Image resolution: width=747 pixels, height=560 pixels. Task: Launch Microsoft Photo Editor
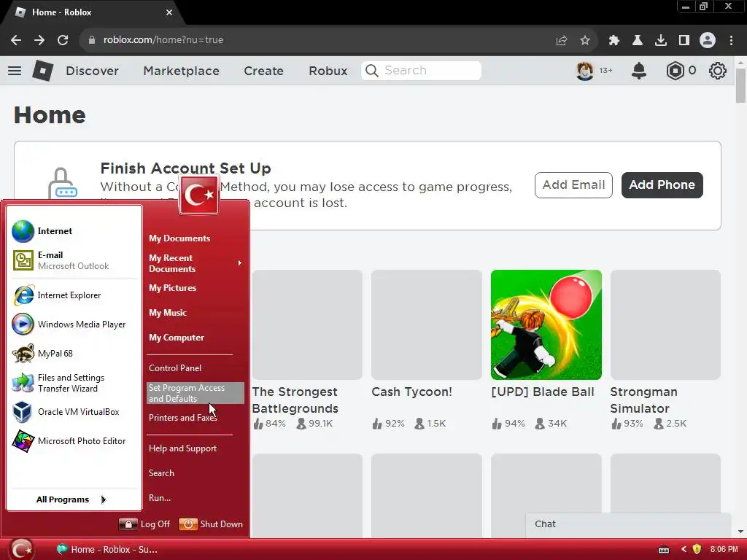tap(74, 441)
